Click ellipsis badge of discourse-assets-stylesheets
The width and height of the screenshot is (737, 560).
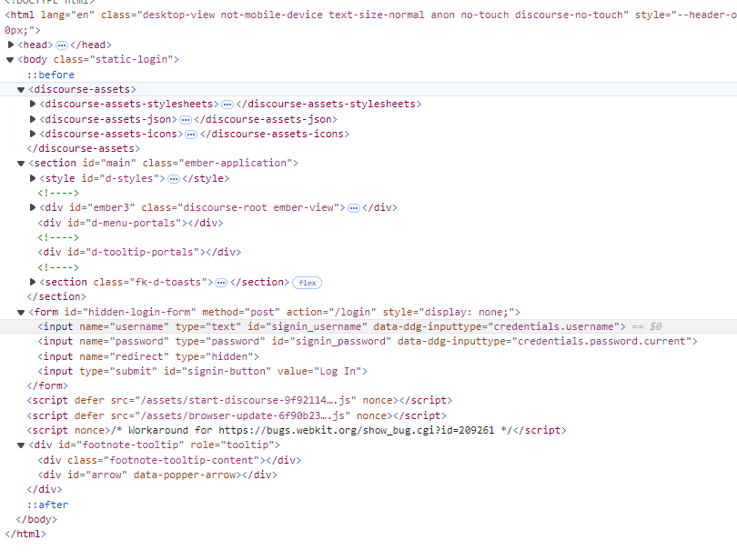(x=227, y=105)
